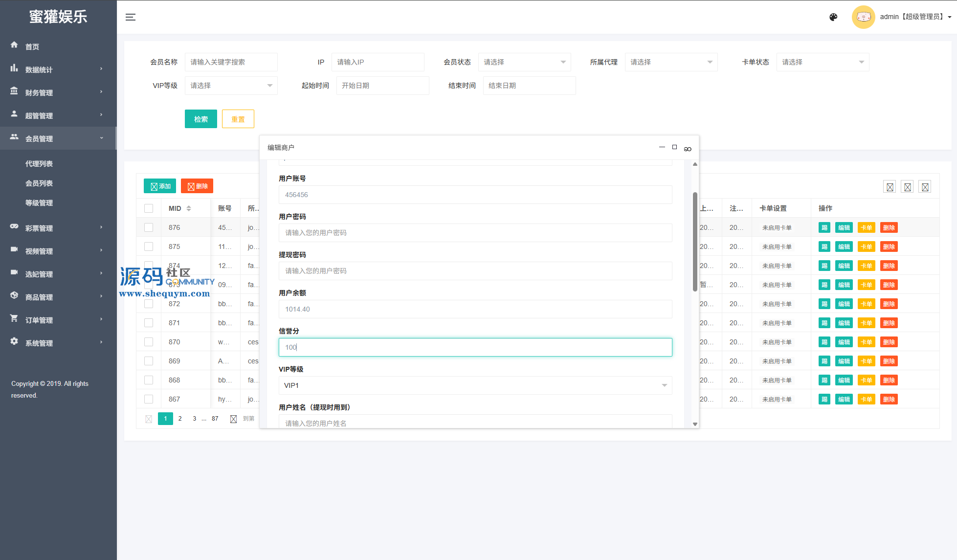This screenshot has height=560, width=957.
Task: Tick the checkbox for row MID 876
Action: coord(149,227)
